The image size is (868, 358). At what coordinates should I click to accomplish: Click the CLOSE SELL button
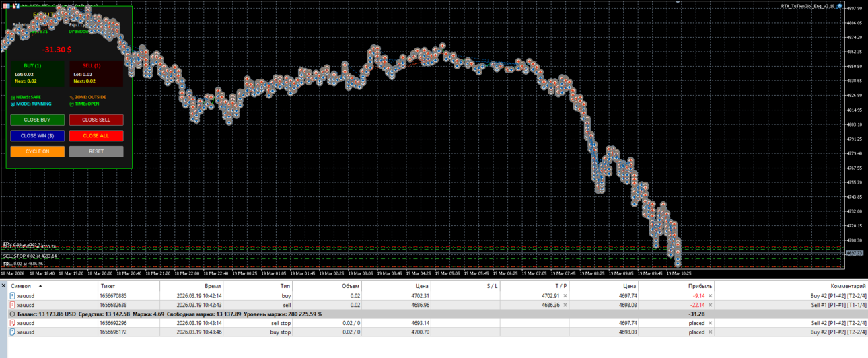pyautogui.click(x=96, y=120)
